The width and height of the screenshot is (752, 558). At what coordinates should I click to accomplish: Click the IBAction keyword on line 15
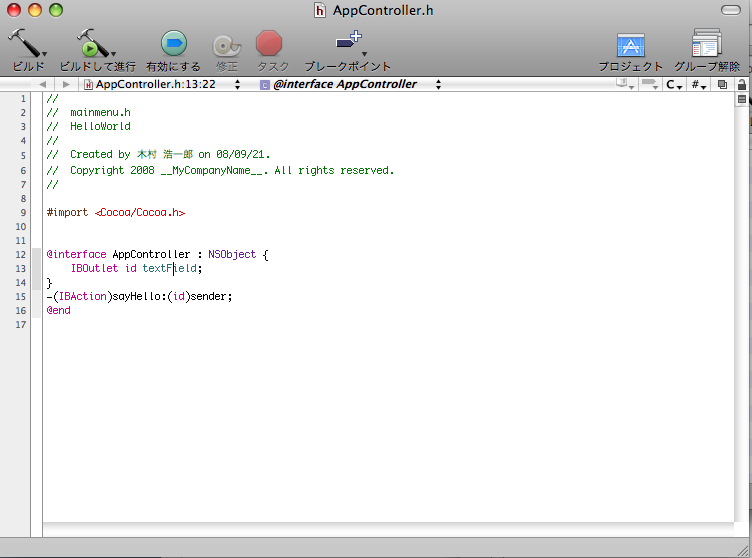point(82,297)
